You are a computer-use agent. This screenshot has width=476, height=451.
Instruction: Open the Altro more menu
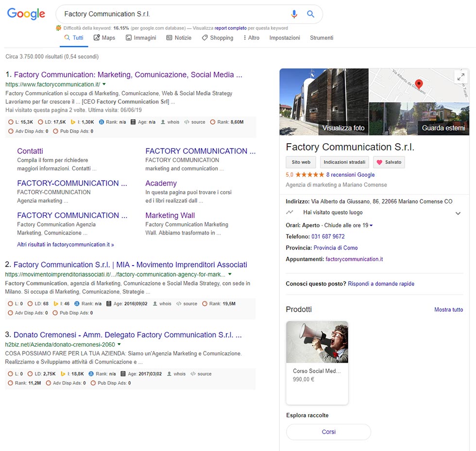(x=252, y=38)
